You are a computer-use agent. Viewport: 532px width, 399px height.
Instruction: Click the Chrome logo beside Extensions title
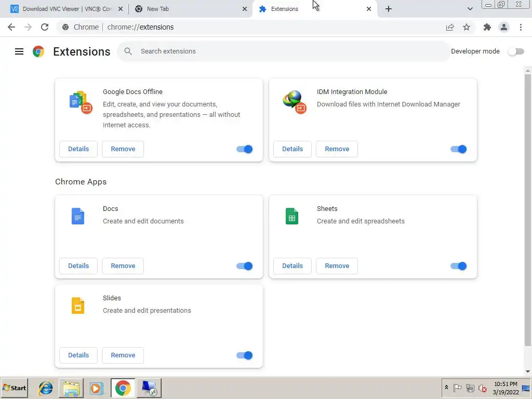click(38, 51)
